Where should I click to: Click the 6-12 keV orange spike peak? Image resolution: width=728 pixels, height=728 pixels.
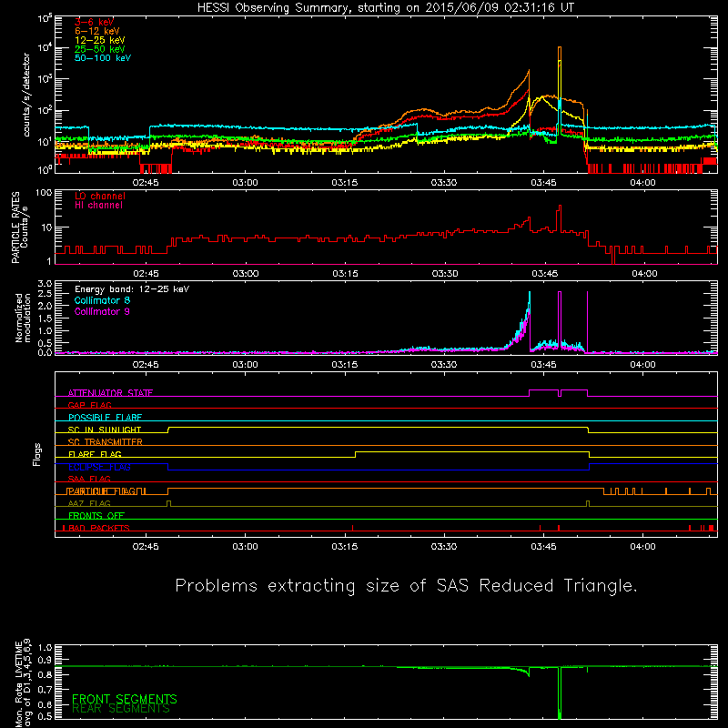560,48
